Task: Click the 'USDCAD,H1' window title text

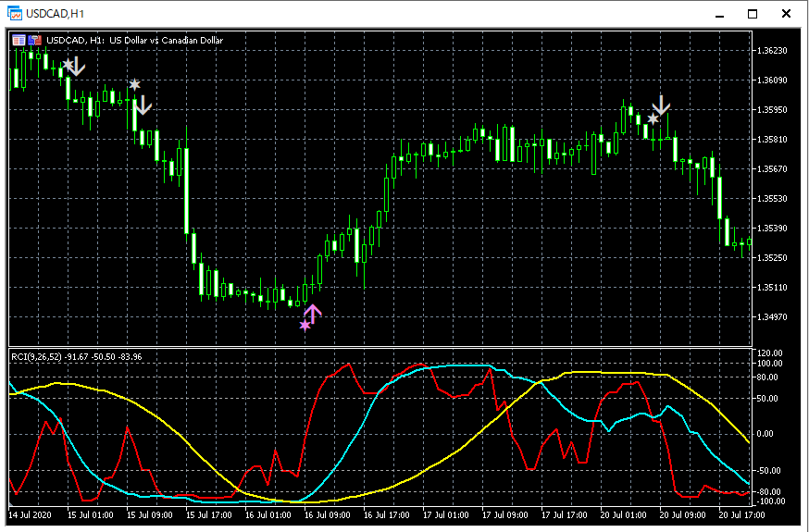Action: coord(56,14)
